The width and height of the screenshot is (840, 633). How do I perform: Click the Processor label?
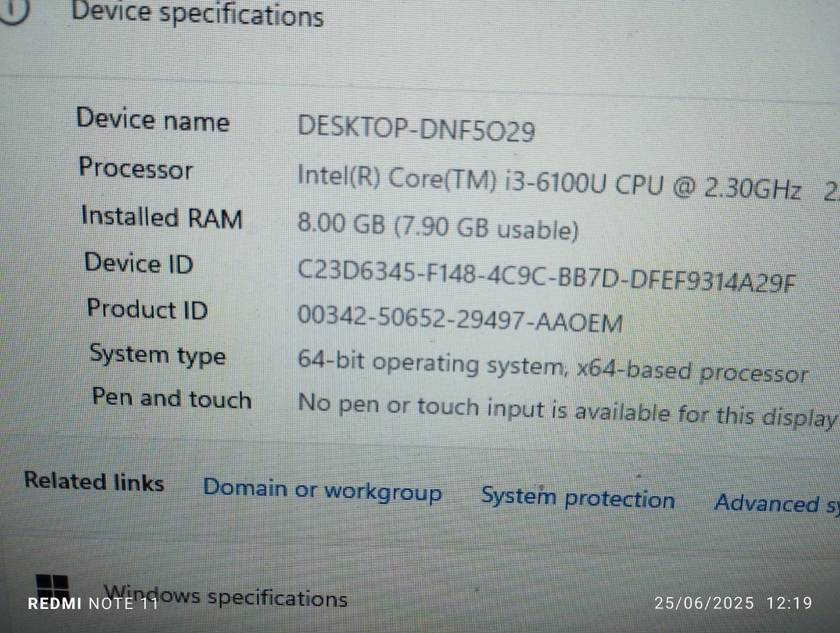coord(135,168)
